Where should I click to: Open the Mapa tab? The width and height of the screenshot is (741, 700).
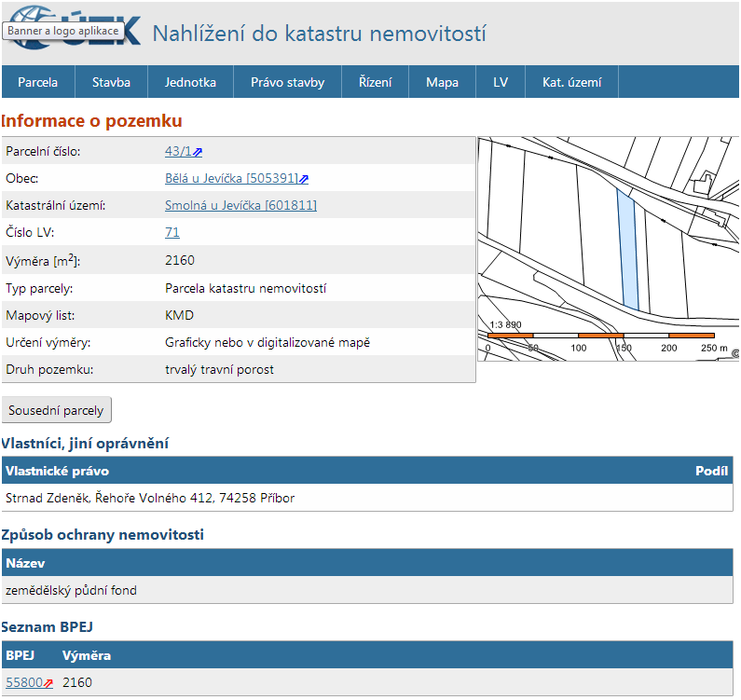pyautogui.click(x=443, y=82)
